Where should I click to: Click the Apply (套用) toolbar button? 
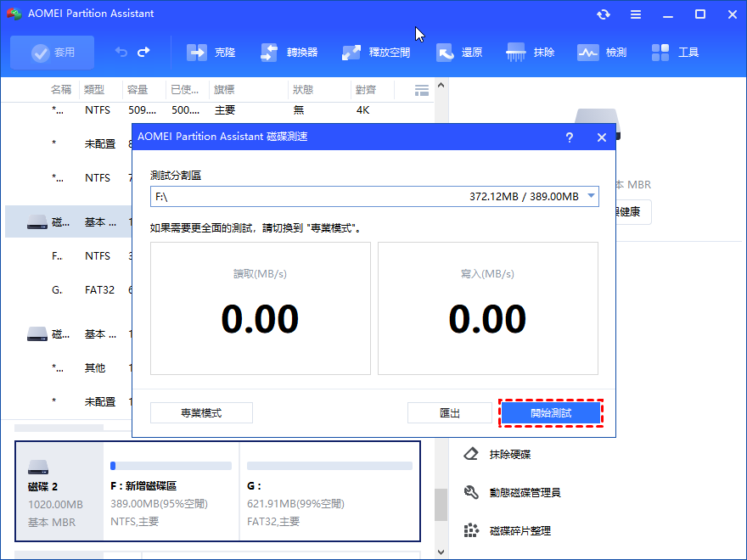coord(52,53)
